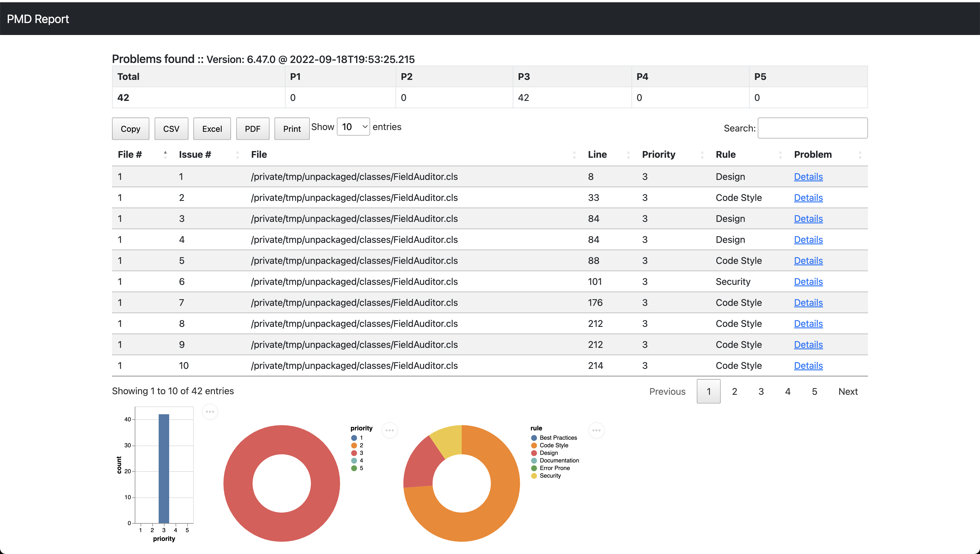This screenshot has width=980, height=554.
Task: Export table with CSV button
Action: pyautogui.click(x=171, y=129)
